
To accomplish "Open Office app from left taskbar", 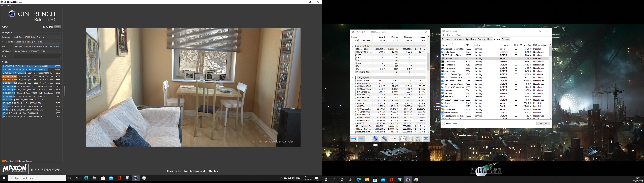I will pyautogui.click(x=119, y=178).
